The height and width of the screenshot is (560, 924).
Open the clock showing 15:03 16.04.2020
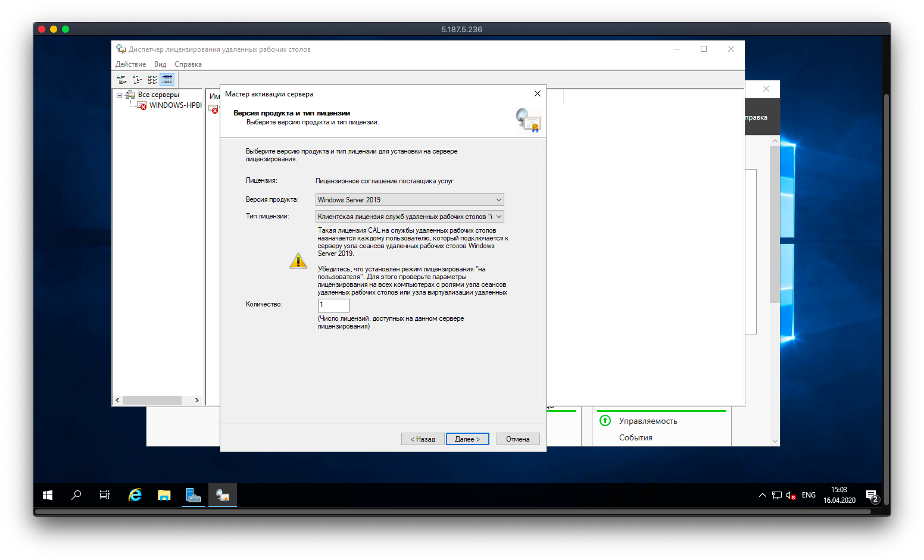pos(839,495)
